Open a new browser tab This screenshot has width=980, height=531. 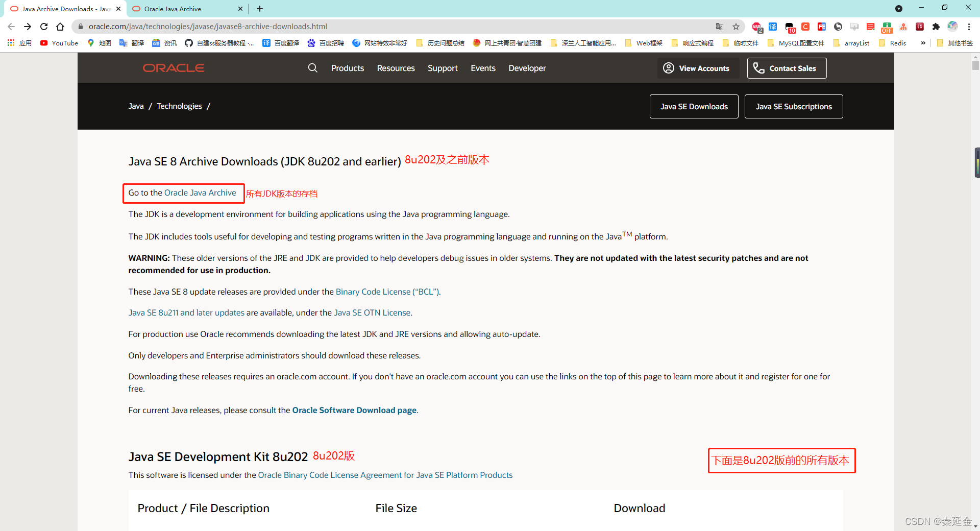(x=260, y=9)
